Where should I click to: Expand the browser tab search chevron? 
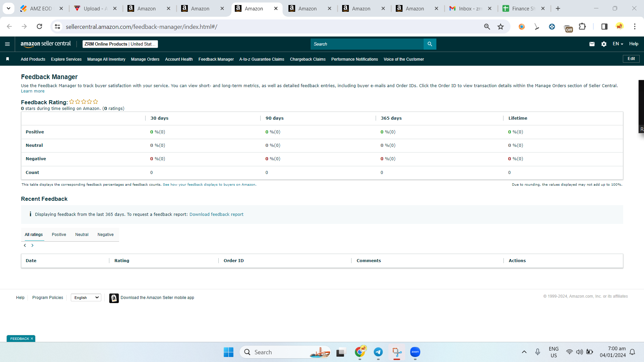[8, 8]
